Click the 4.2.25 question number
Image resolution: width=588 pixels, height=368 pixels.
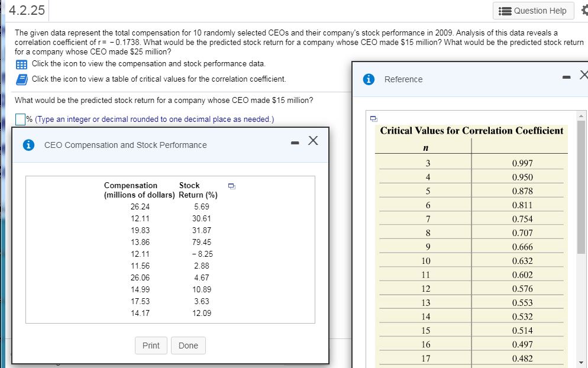pos(27,10)
